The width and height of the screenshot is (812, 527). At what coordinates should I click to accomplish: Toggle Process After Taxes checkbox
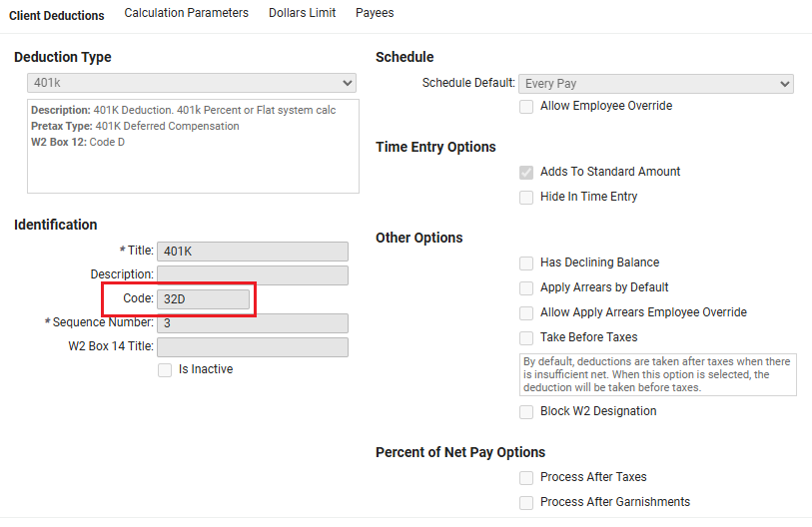(526, 478)
